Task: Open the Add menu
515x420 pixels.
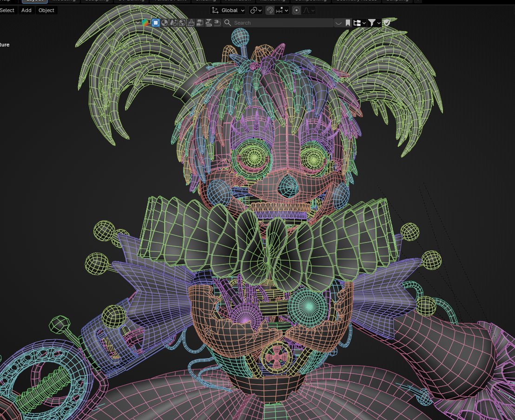Action: [26, 10]
